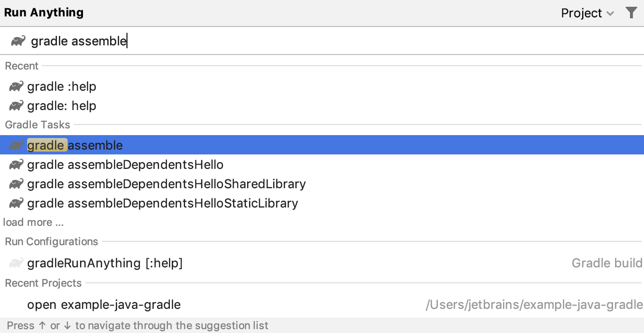Image resolution: width=644 pixels, height=333 pixels.
Task: Run the 'gradleRunAnything [:help]' configuration
Action: 105,263
